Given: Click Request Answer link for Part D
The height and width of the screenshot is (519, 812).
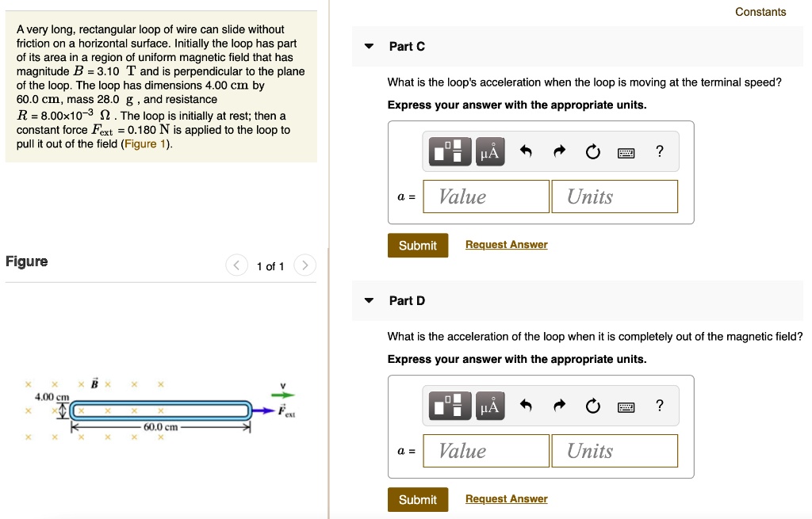Looking at the screenshot, I should click(x=506, y=499).
